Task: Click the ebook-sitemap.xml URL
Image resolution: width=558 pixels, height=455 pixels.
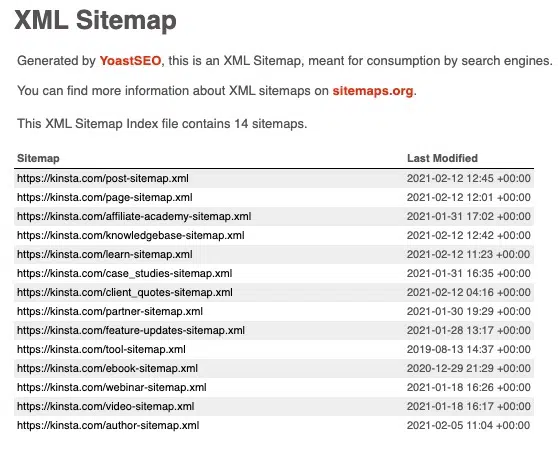Action: 107,369
